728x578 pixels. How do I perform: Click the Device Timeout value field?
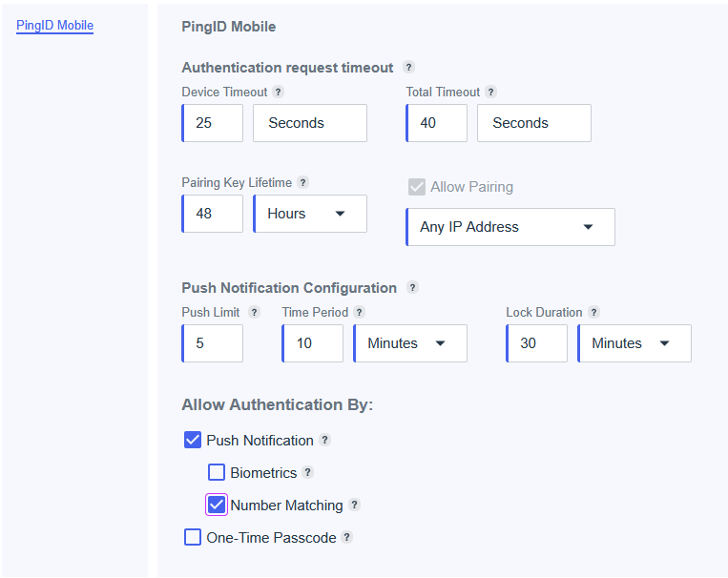(x=213, y=123)
